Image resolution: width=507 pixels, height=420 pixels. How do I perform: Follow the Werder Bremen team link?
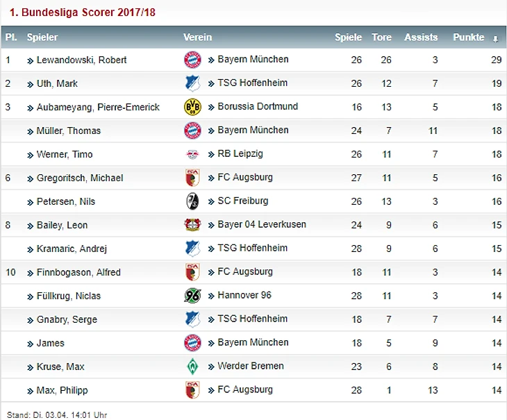pyautogui.click(x=251, y=366)
